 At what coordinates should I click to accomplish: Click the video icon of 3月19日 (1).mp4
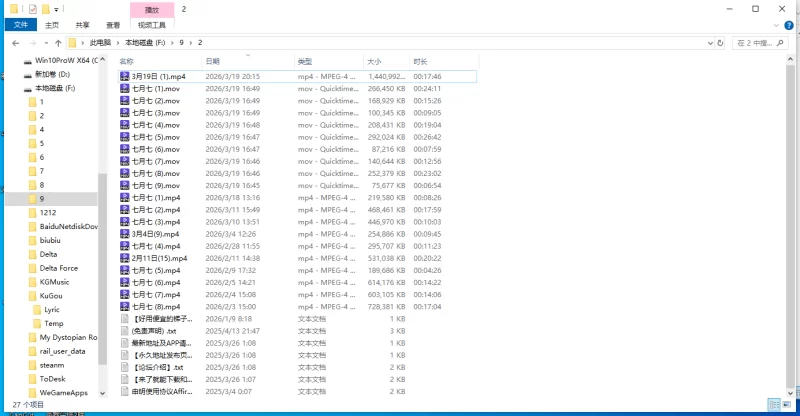tap(125, 76)
